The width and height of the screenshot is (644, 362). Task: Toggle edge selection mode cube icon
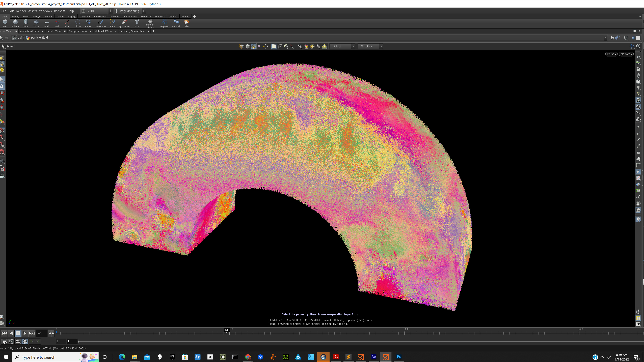(x=248, y=46)
